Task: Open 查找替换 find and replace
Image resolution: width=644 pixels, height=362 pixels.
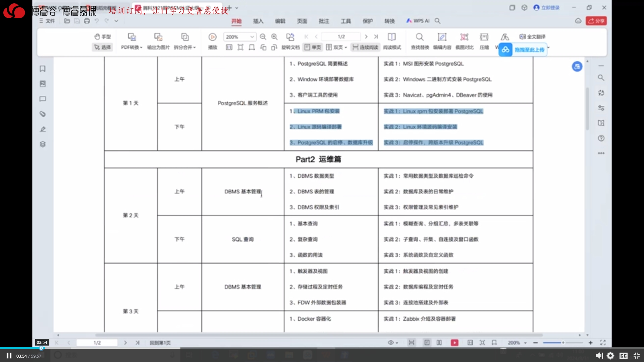Action: [420, 41]
